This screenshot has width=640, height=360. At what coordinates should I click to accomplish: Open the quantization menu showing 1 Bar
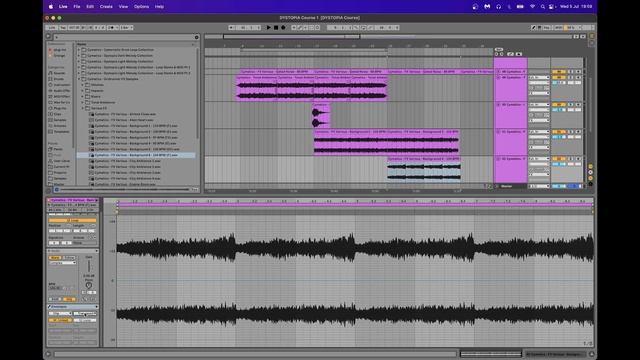(x=126, y=28)
